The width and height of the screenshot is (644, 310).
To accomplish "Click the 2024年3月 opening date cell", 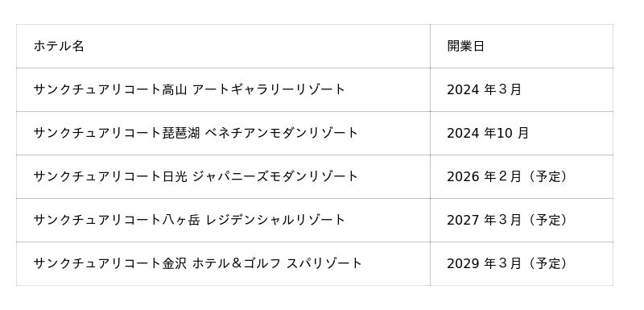I will 522,89.
